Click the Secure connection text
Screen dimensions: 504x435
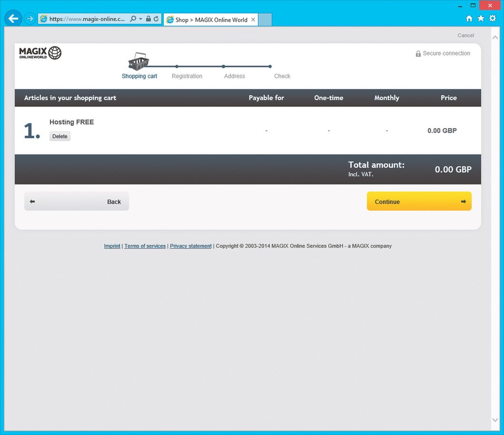(446, 53)
